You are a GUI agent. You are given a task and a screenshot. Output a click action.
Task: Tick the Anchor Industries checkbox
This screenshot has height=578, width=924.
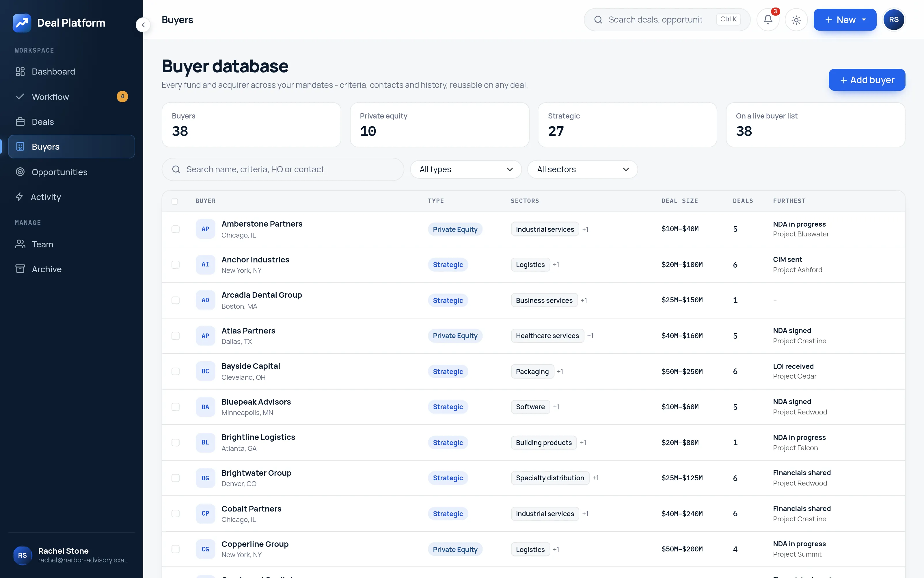[x=176, y=264]
